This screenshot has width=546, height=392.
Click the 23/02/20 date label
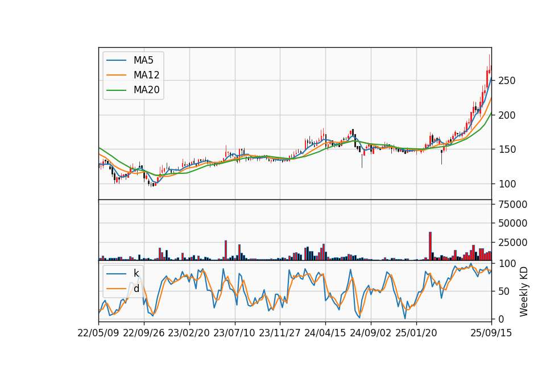click(189, 333)
